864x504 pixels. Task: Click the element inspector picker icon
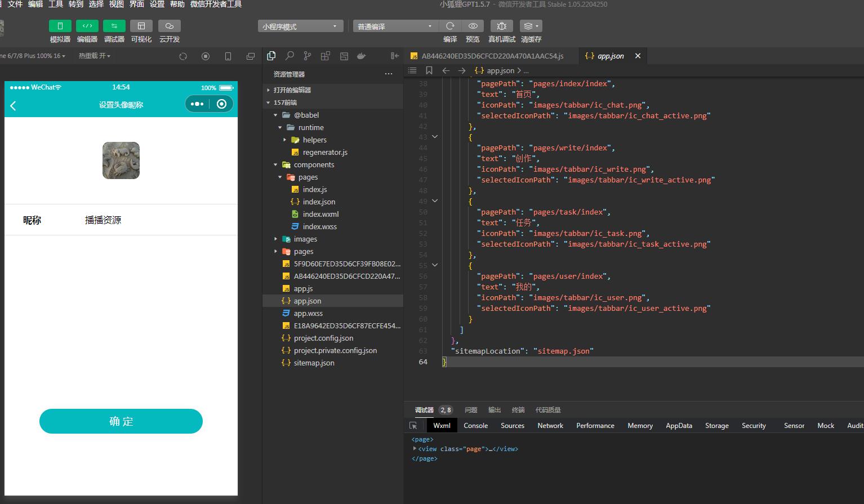pos(413,426)
